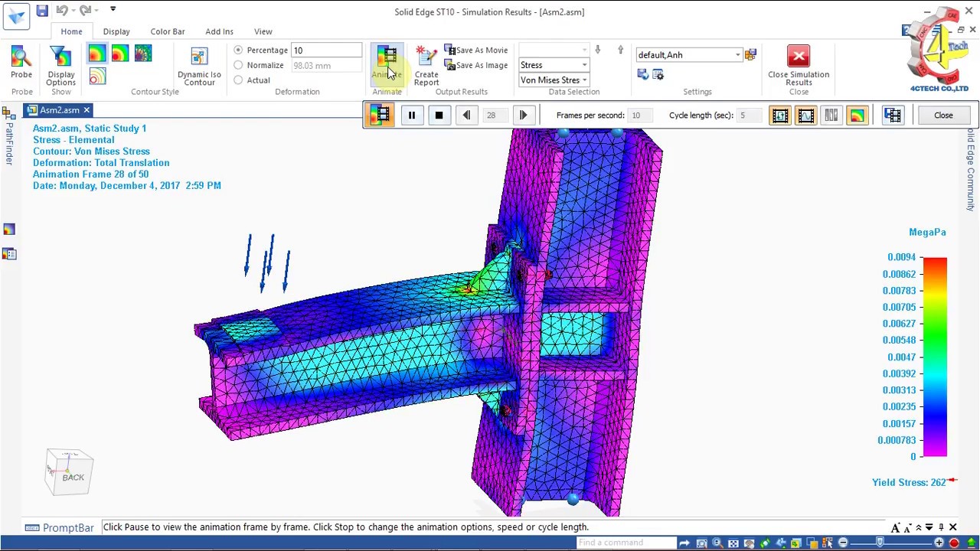Image resolution: width=980 pixels, height=551 pixels.
Task: Choose third element contour style icon
Action: [143, 54]
